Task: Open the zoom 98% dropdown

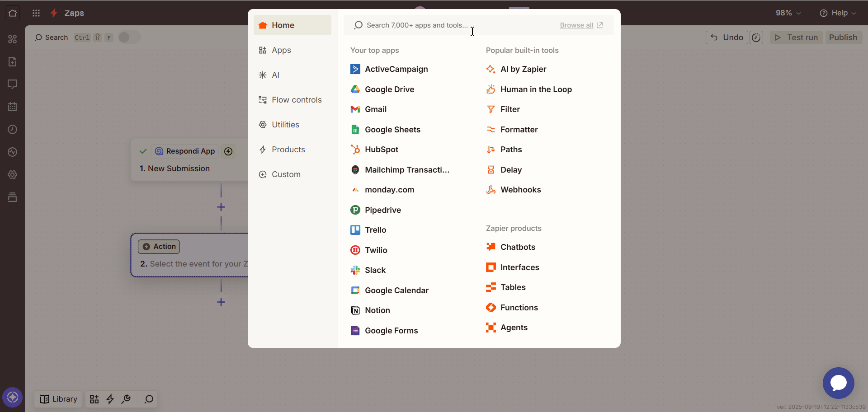Action: (x=788, y=13)
